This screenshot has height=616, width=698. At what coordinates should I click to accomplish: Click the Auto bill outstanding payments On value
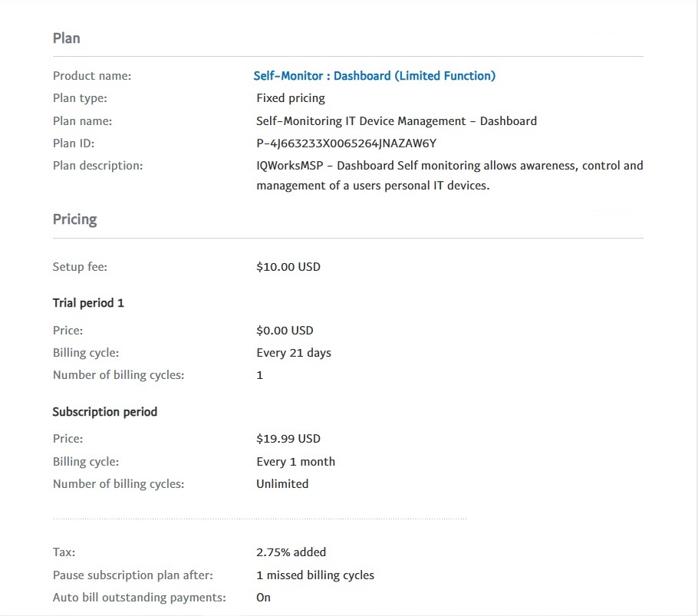tap(264, 598)
